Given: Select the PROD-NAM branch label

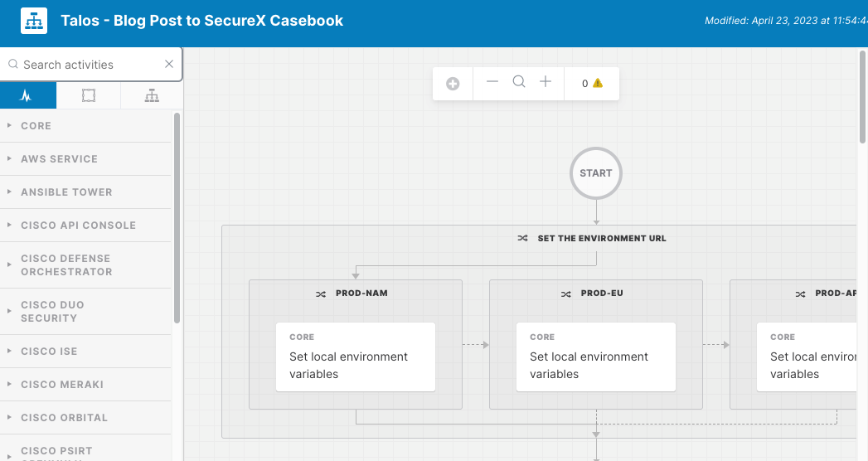Looking at the screenshot, I should [x=361, y=294].
